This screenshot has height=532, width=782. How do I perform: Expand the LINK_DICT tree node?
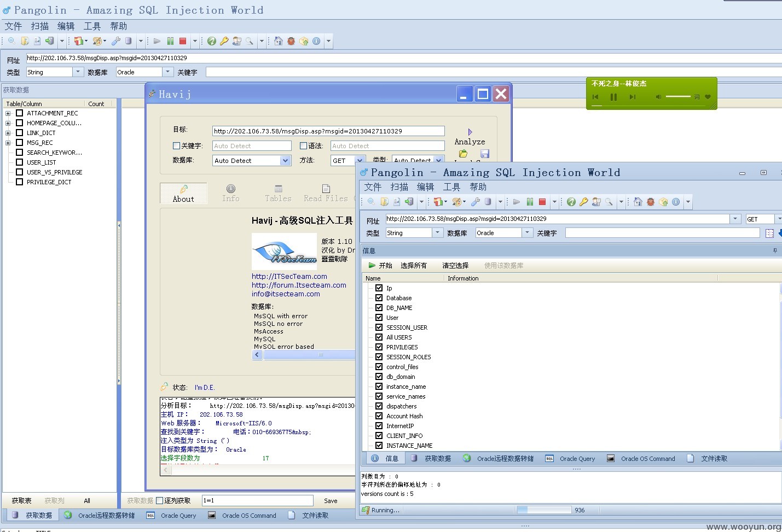(8, 133)
